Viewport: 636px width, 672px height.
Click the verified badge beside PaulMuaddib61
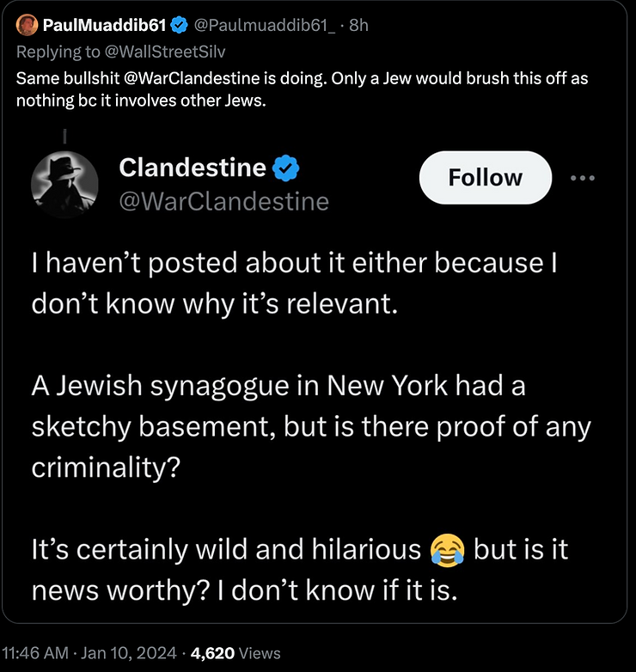click(x=179, y=26)
